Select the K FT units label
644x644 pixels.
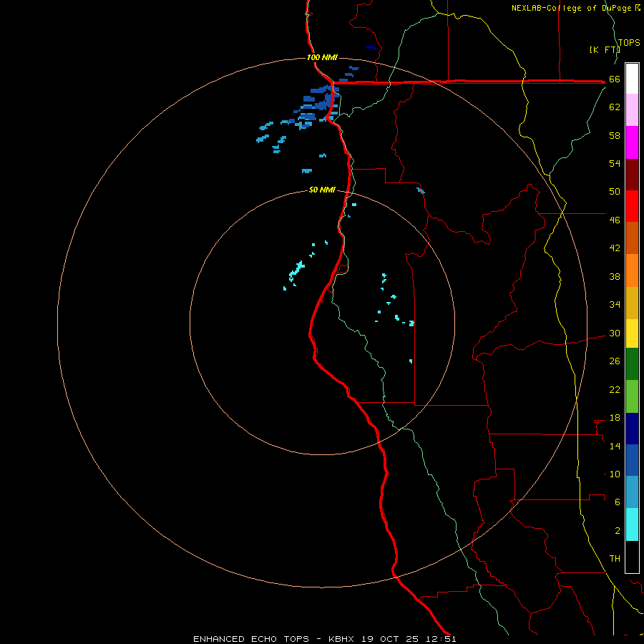[605, 50]
